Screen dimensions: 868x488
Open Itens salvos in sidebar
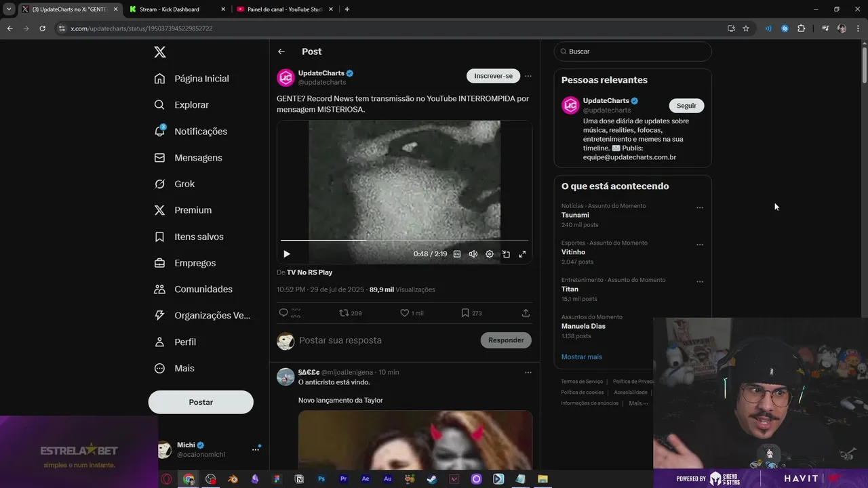[189, 237]
